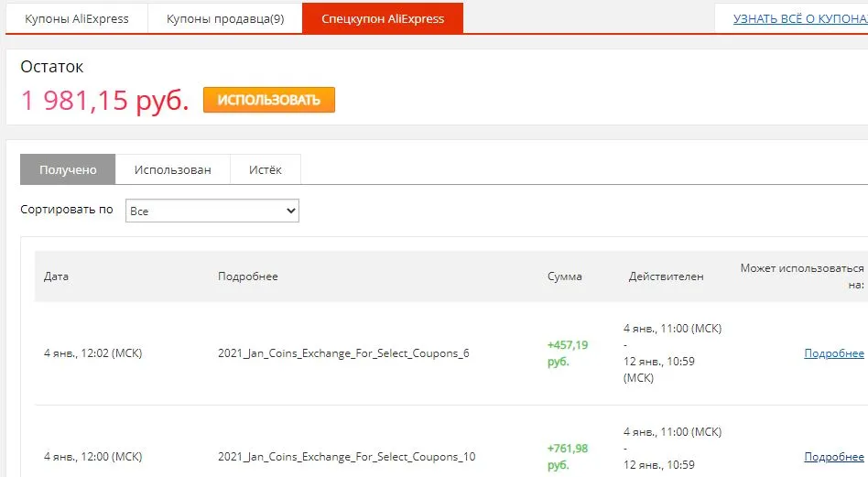Open Подробнее link for Coupons_6 row
The height and width of the screenshot is (477, 868).
pyautogui.click(x=834, y=353)
